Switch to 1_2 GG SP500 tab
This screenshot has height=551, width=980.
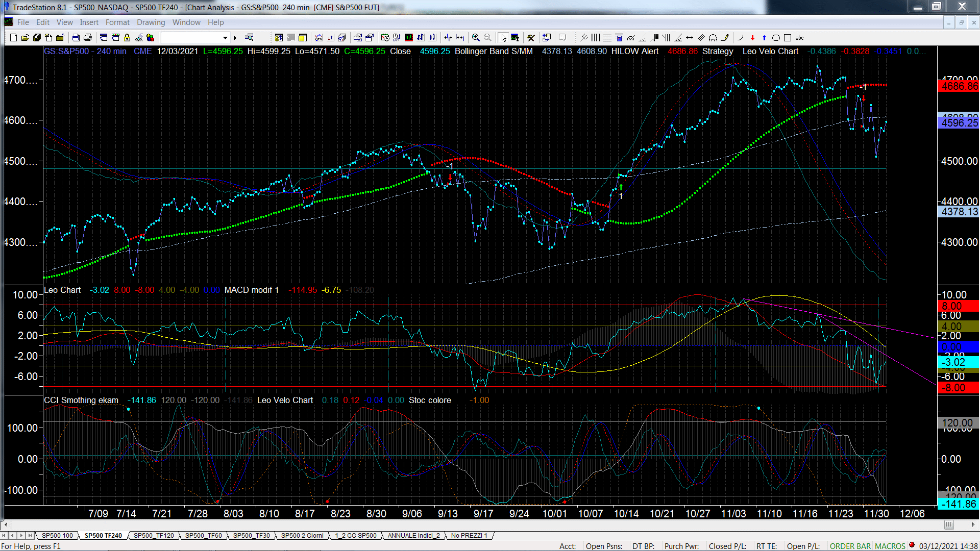(x=355, y=536)
